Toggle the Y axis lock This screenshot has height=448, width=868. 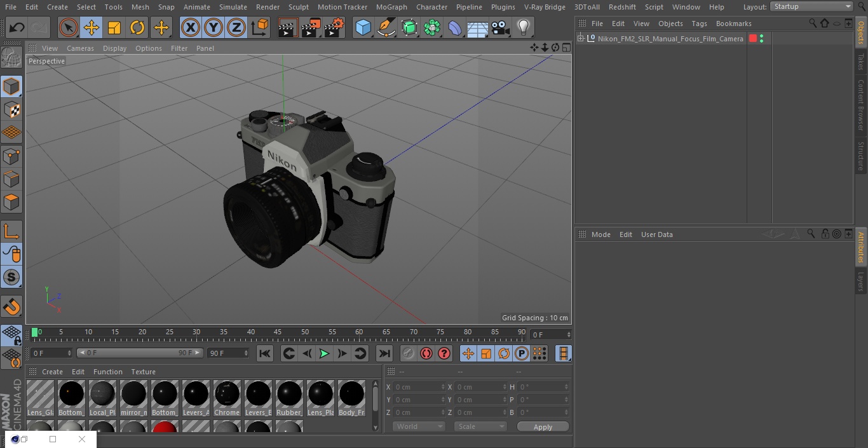coord(214,27)
